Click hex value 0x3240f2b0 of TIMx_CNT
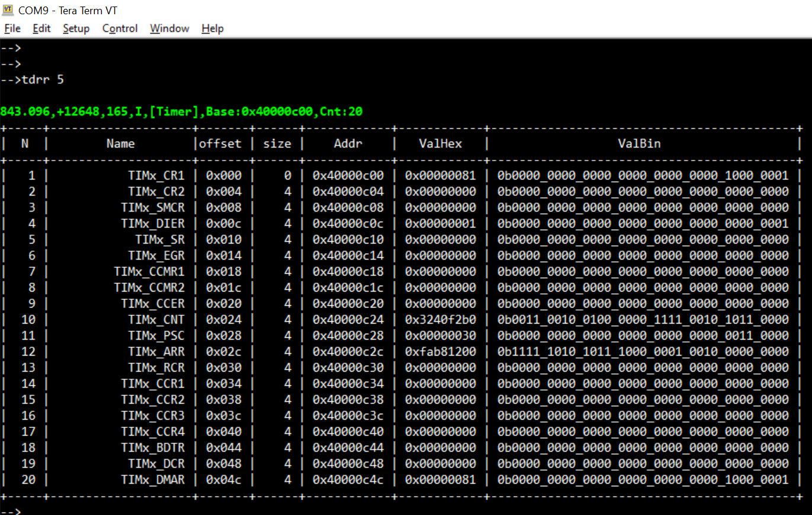 point(441,319)
